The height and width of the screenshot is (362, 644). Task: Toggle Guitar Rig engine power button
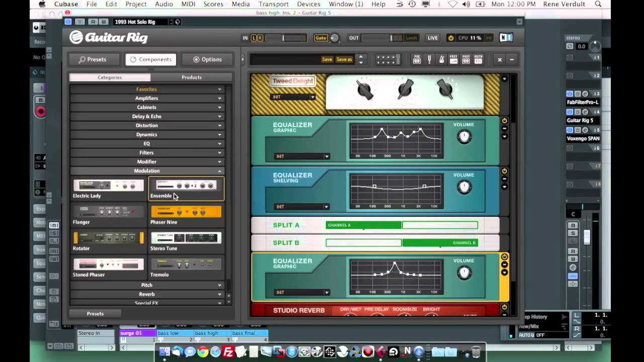[451, 38]
